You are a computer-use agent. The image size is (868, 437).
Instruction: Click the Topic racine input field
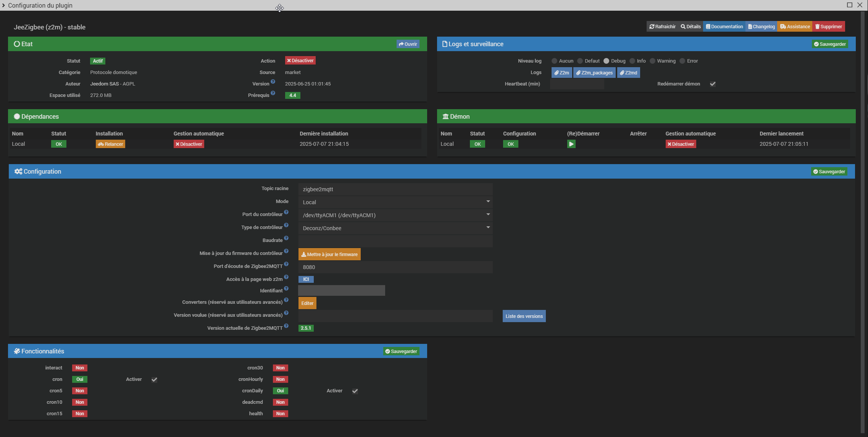[x=395, y=189]
